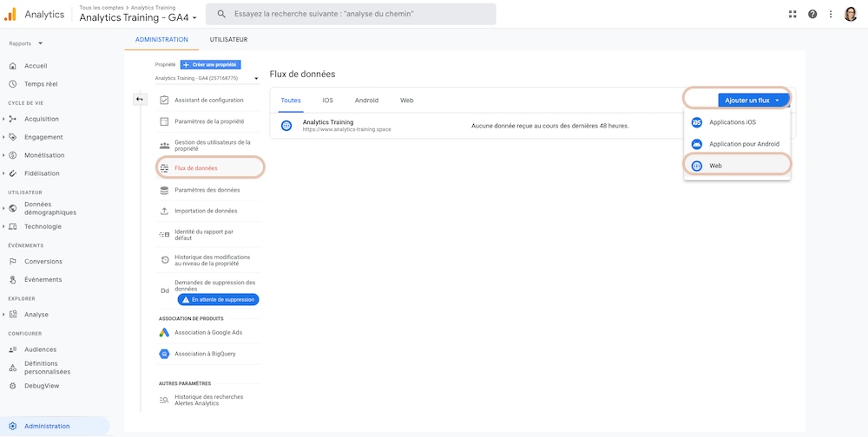Click the Paramètres de la propriété icon
868x437 pixels.
[164, 121]
